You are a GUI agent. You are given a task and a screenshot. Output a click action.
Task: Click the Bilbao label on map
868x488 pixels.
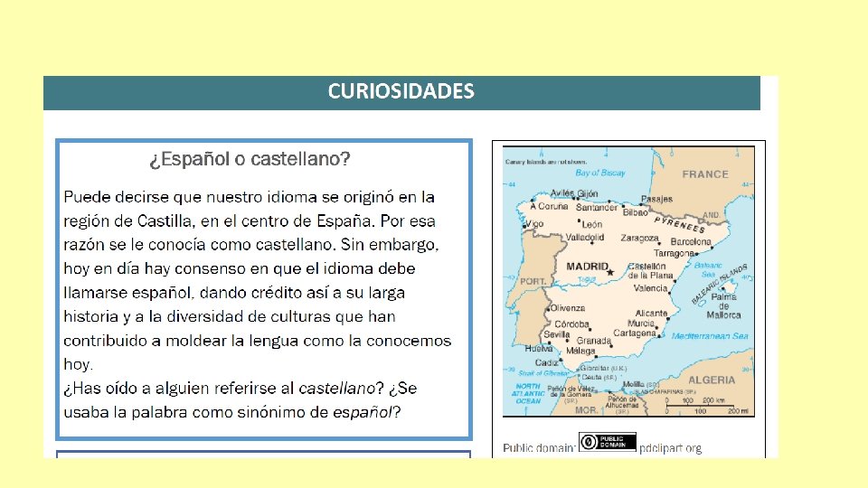click(x=635, y=213)
